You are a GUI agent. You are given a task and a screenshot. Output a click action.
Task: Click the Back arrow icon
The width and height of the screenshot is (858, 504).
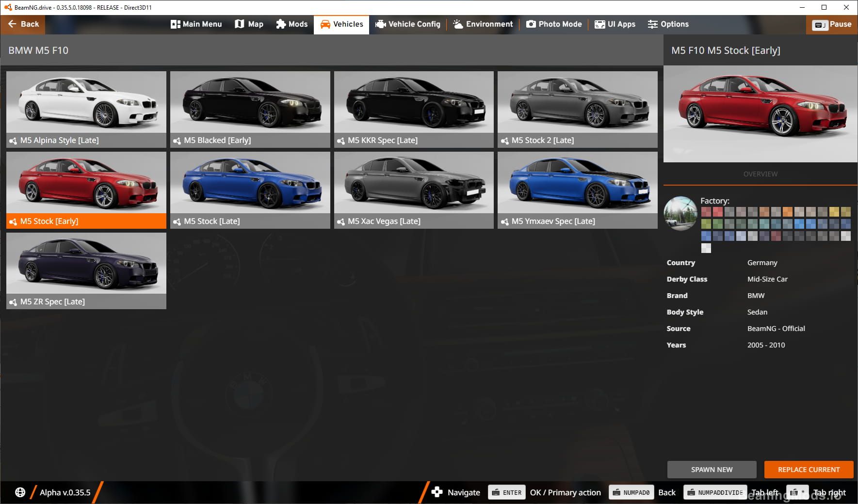[13, 24]
